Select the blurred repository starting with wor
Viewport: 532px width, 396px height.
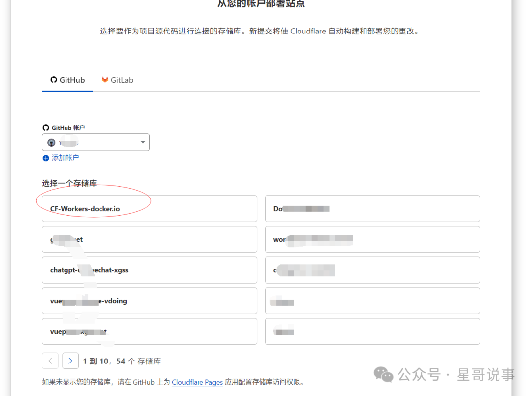(372, 239)
